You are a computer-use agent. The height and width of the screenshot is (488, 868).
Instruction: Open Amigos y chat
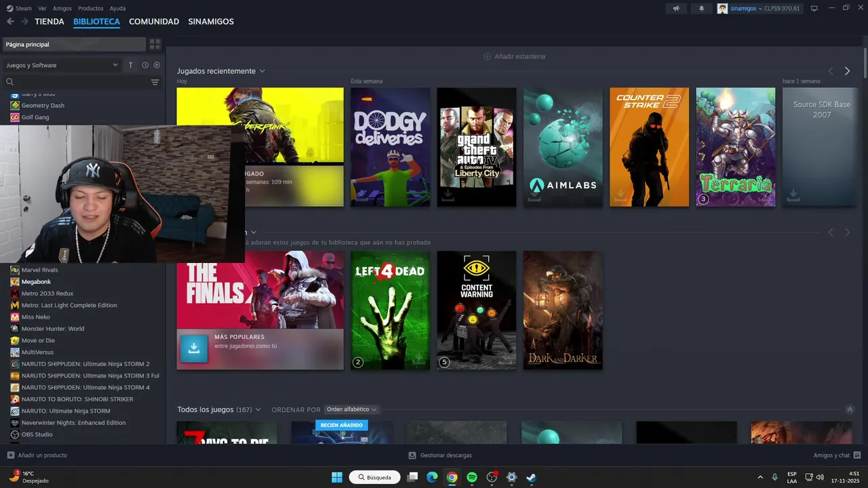(837, 455)
